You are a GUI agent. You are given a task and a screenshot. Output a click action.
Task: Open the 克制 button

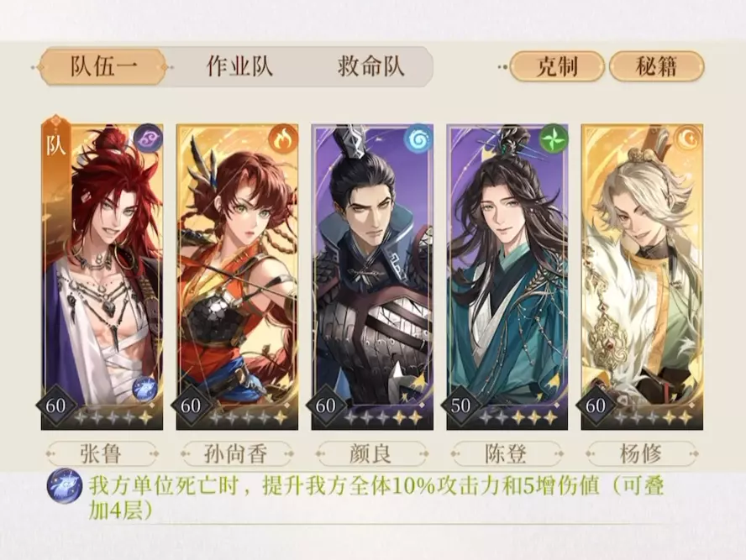[557, 66]
